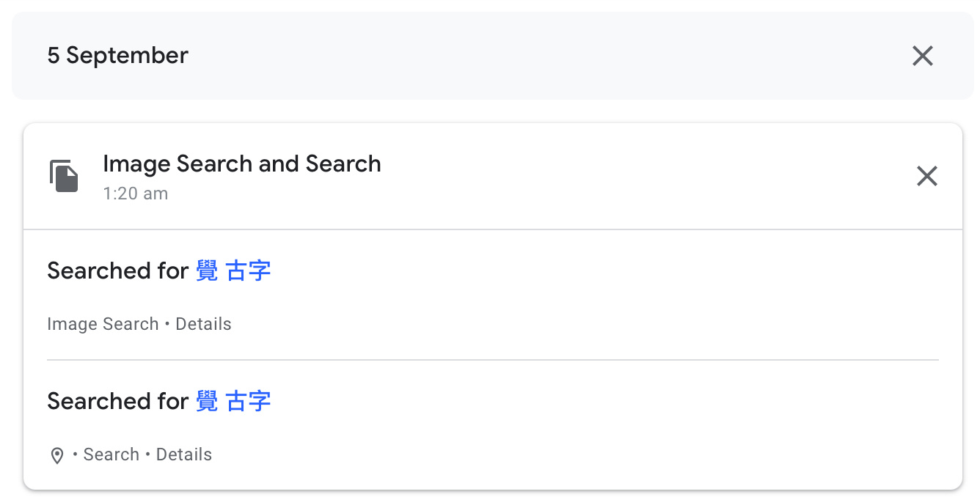
Task: Delete the Image Search and Search activity card
Action: (x=927, y=176)
